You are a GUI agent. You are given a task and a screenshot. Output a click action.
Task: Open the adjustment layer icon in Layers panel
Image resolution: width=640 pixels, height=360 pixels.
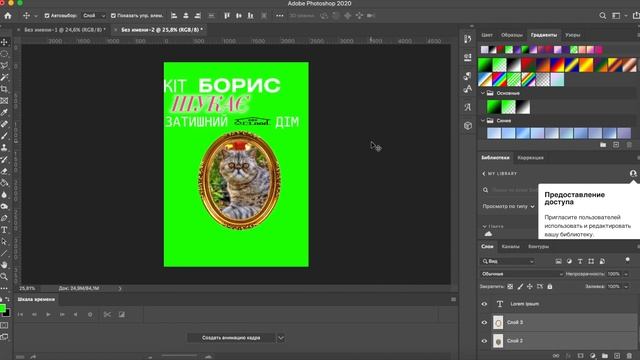[x=593, y=356]
